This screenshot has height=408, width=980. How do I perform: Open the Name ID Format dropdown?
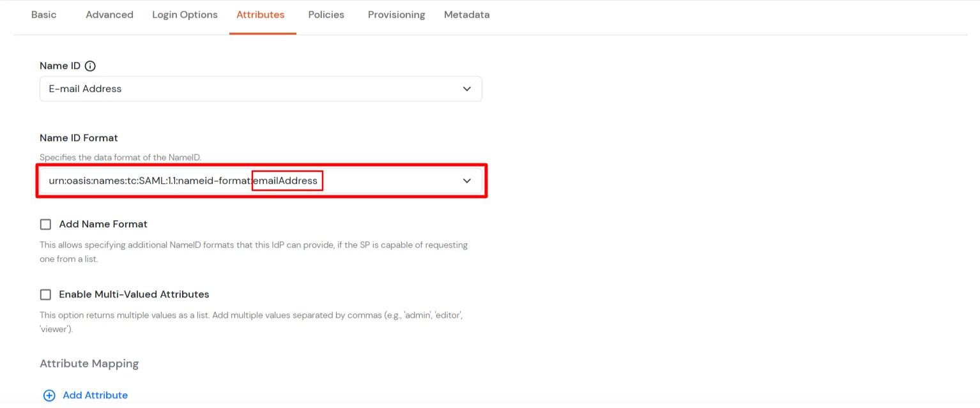[261, 181]
